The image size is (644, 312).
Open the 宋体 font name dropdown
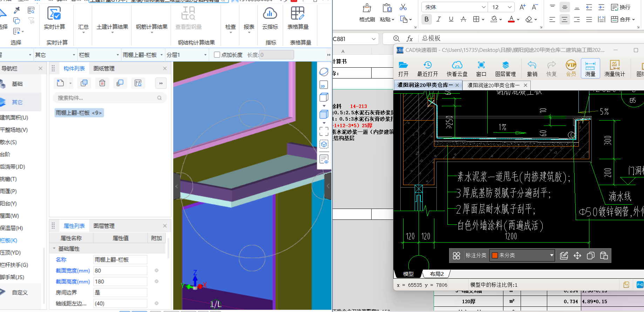(483, 7)
